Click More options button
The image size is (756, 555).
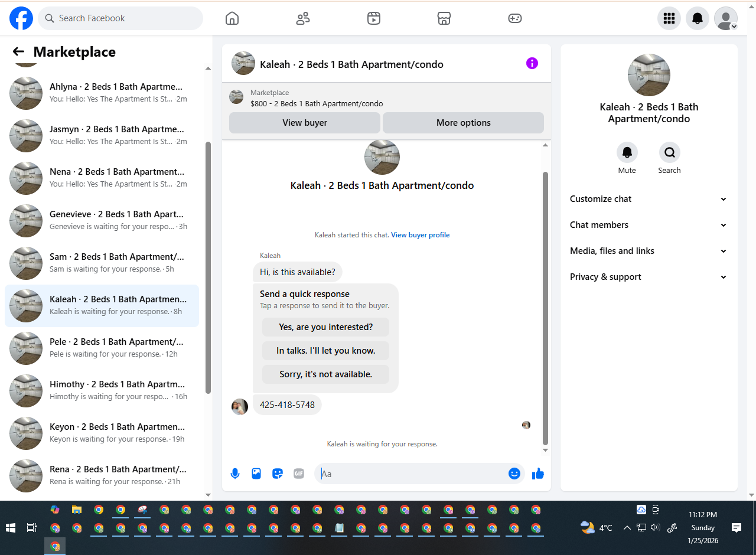click(464, 123)
